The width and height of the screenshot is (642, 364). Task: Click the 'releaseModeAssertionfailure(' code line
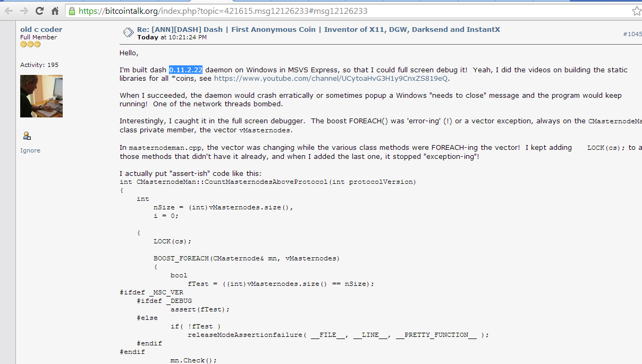[338, 335]
